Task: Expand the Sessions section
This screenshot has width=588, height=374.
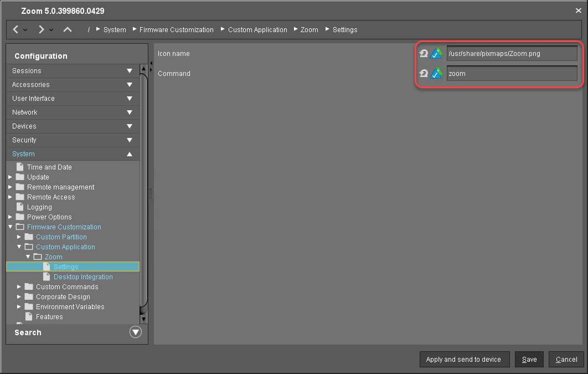Action: click(129, 71)
